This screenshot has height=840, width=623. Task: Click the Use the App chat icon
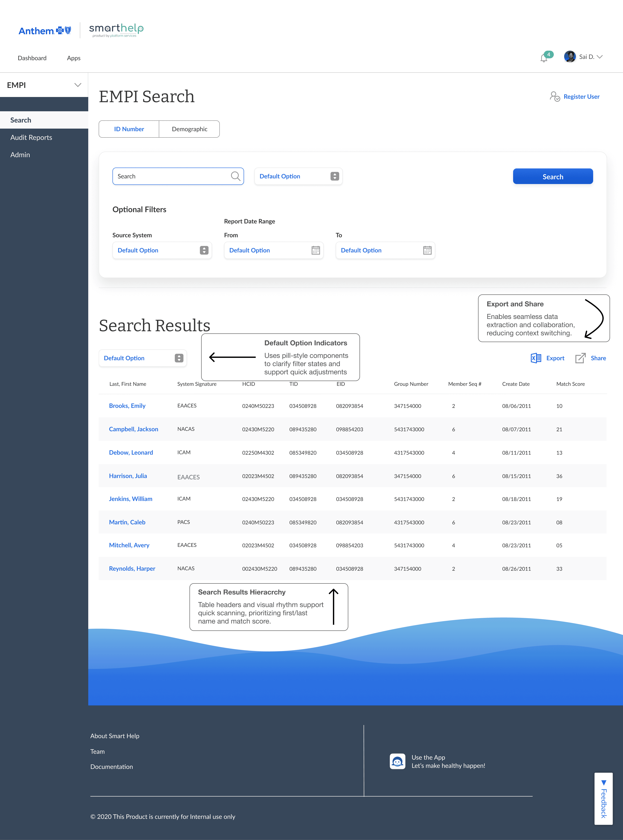coord(397,761)
